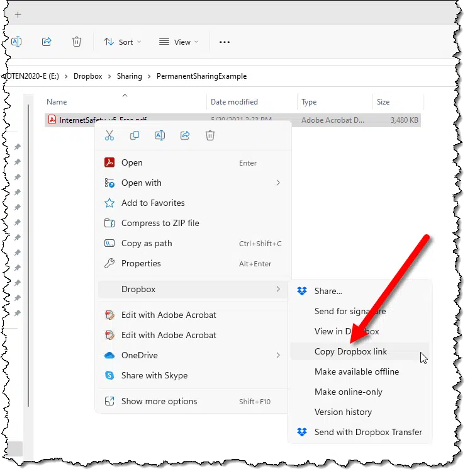470x476 pixels.
Task: Click the Rename icon in the context menu
Action: point(160,135)
